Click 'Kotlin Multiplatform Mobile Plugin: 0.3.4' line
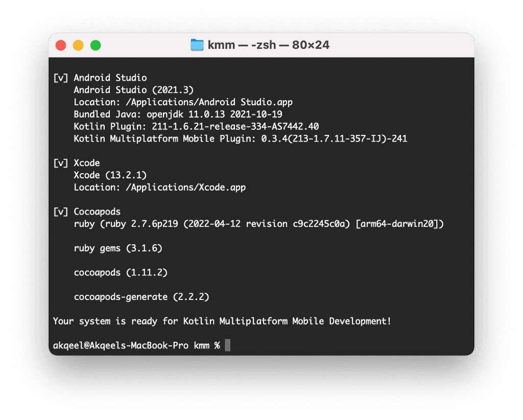Screen dimensions: 523x420 (241, 139)
